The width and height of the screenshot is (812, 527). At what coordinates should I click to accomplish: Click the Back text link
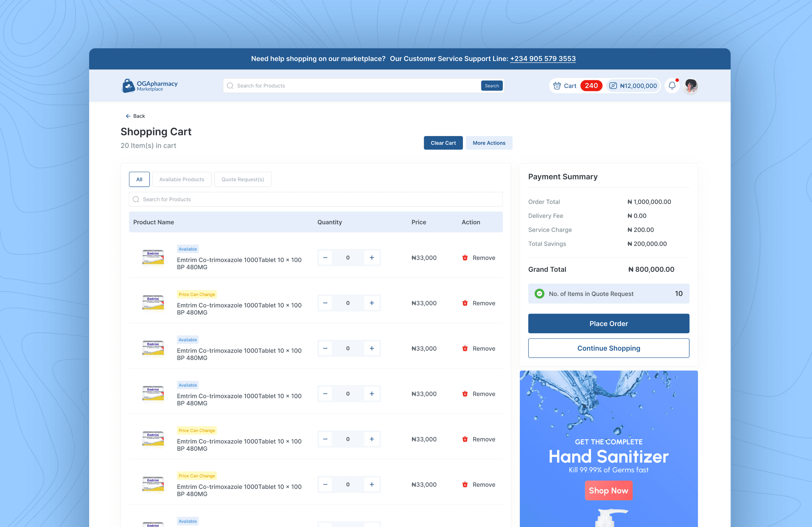[139, 116]
